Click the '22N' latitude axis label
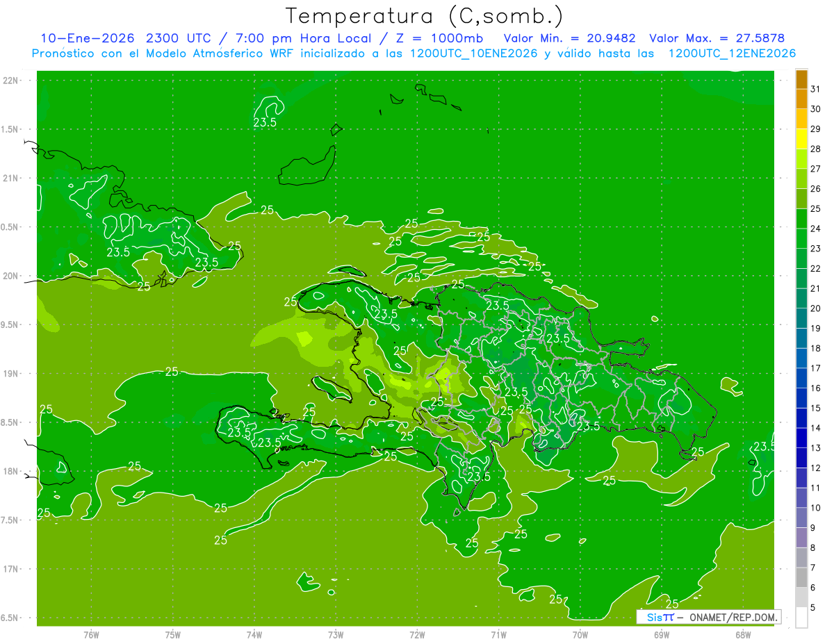This screenshot has width=834, height=644. coord(11,81)
